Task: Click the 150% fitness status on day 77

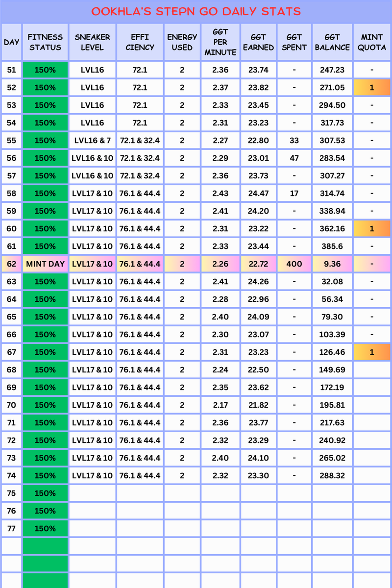Action: [45, 529]
